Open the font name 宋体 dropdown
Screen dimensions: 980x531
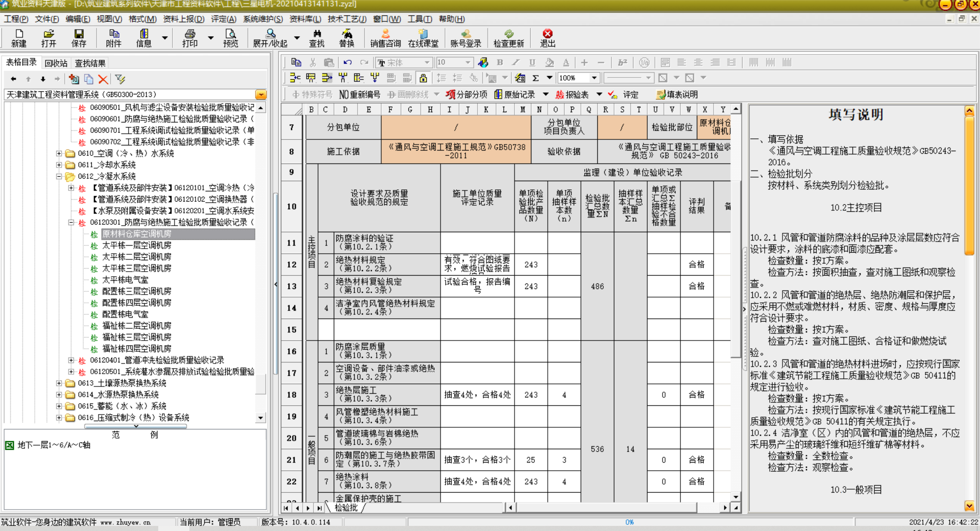(427, 62)
